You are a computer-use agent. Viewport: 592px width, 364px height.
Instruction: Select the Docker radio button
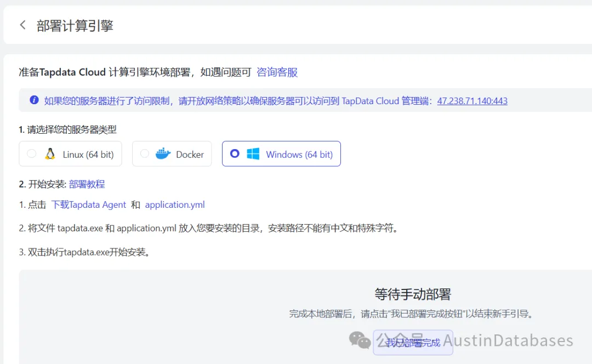pyautogui.click(x=145, y=154)
